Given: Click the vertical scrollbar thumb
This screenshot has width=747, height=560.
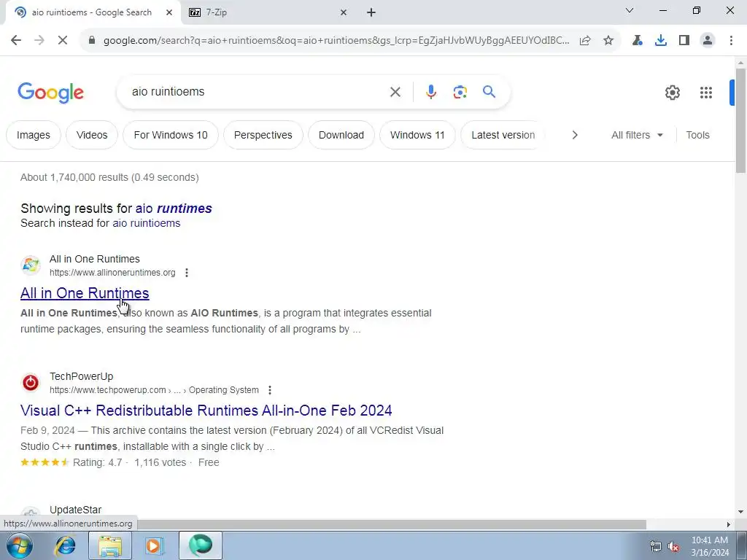Looking at the screenshot, I should coord(740,120).
